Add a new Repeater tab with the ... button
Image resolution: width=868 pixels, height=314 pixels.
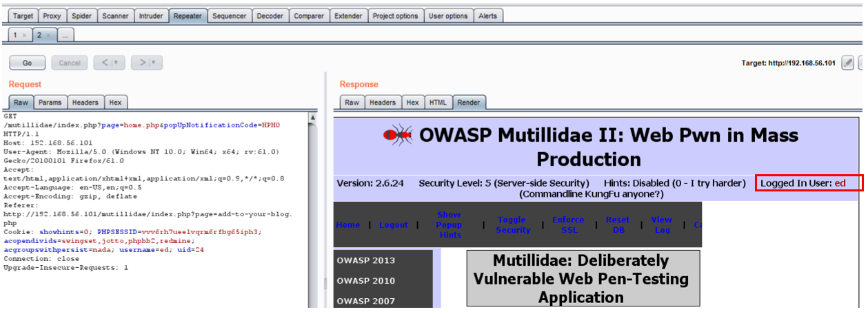[64, 34]
